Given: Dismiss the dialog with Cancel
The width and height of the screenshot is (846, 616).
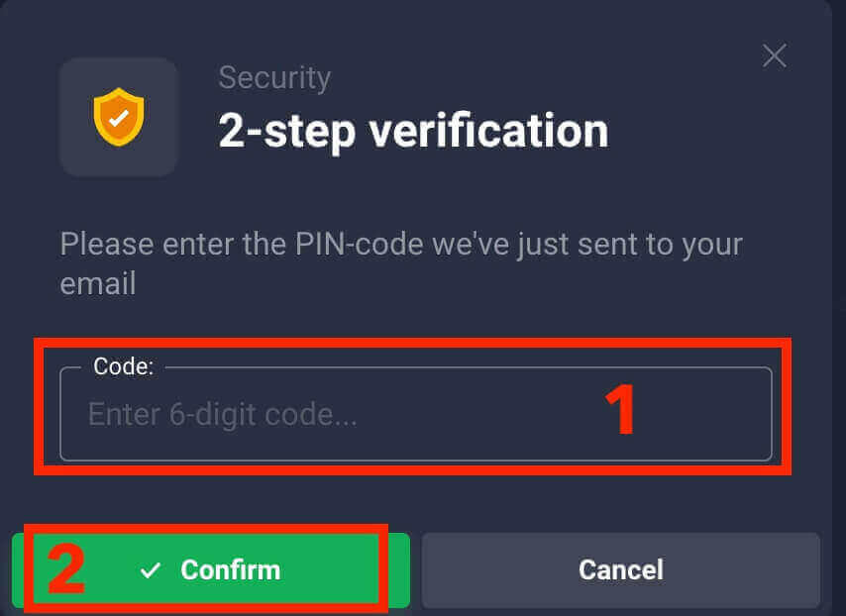Looking at the screenshot, I should (620, 569).
